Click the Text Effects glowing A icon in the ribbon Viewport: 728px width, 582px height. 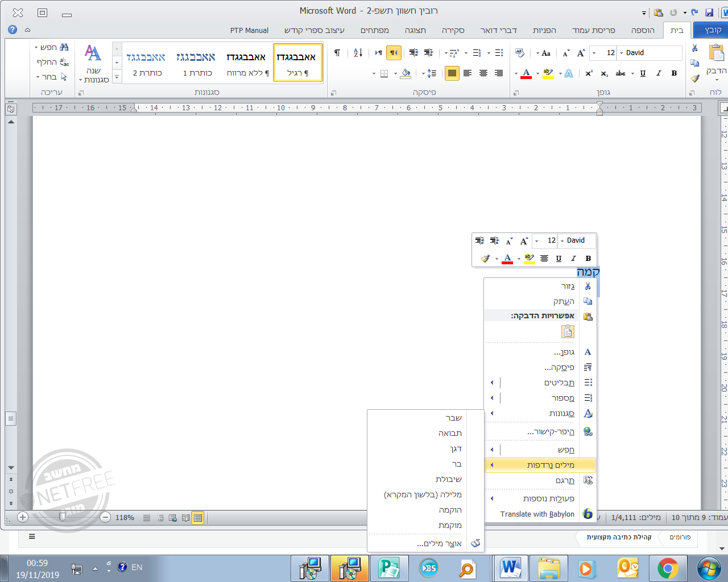coord(569,73)
